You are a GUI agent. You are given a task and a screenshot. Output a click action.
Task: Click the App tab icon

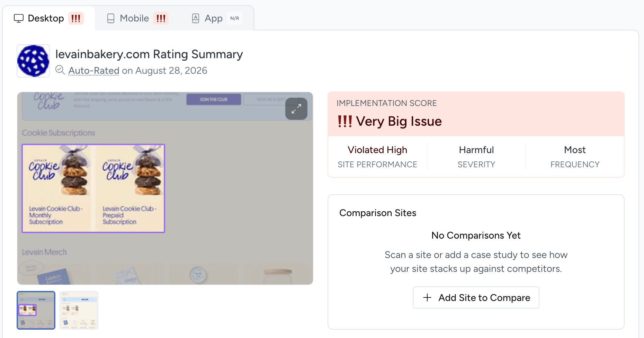[x=196, y=18]
